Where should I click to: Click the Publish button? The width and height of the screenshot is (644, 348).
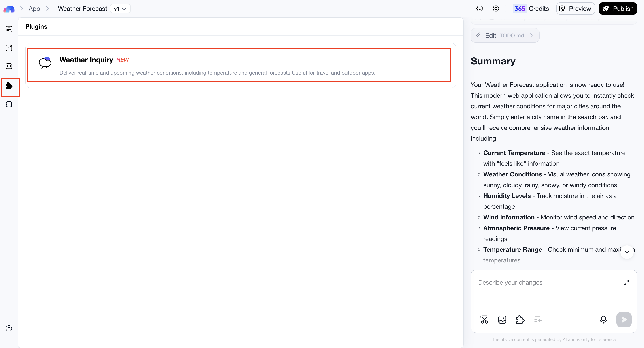pos(618,9)
